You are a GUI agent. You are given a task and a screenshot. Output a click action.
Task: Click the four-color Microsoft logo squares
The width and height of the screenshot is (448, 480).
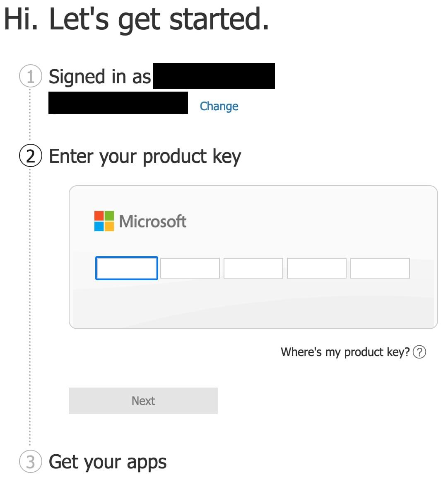pyautogui.click(x=104, y=221)
